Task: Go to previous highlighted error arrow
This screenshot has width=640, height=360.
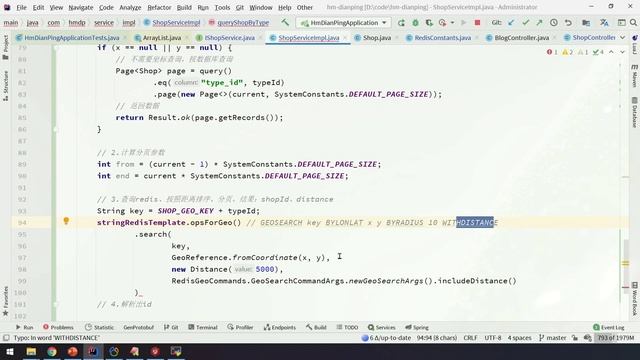Action: point(611,52)
